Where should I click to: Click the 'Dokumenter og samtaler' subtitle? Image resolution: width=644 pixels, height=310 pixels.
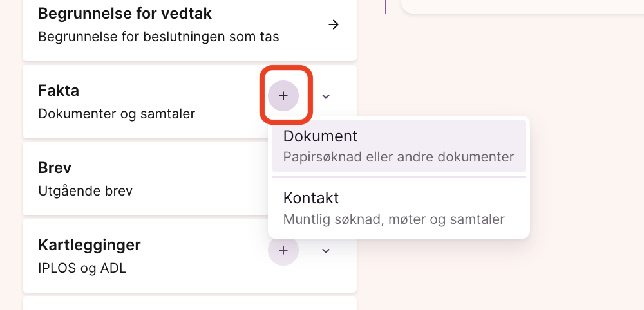117,114
